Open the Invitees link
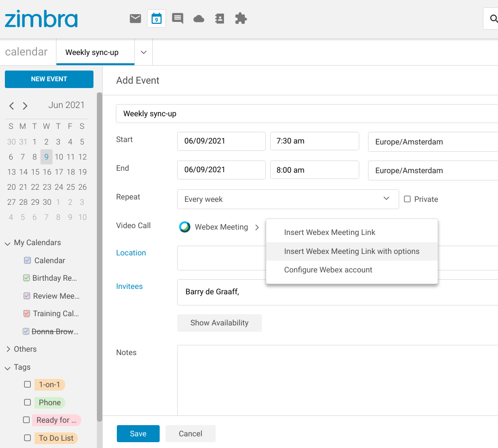This screenshot has height=448, width=498. click(129, 286)
